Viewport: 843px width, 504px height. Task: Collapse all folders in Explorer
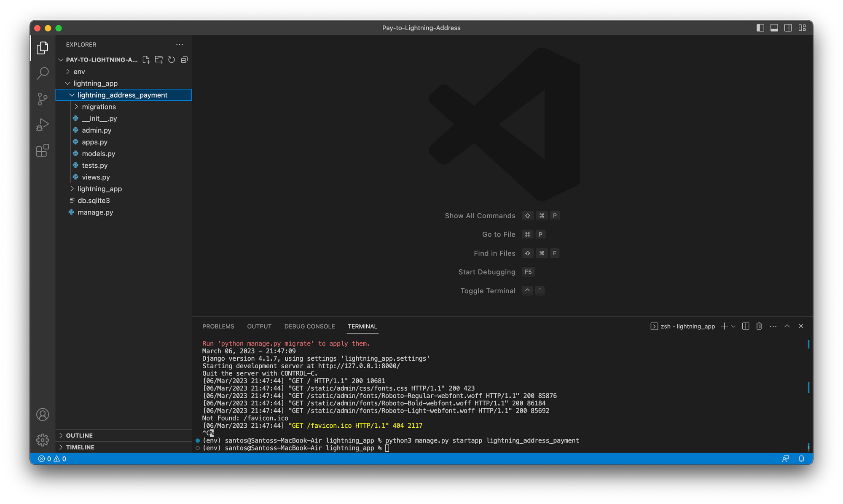coord(184,60)
